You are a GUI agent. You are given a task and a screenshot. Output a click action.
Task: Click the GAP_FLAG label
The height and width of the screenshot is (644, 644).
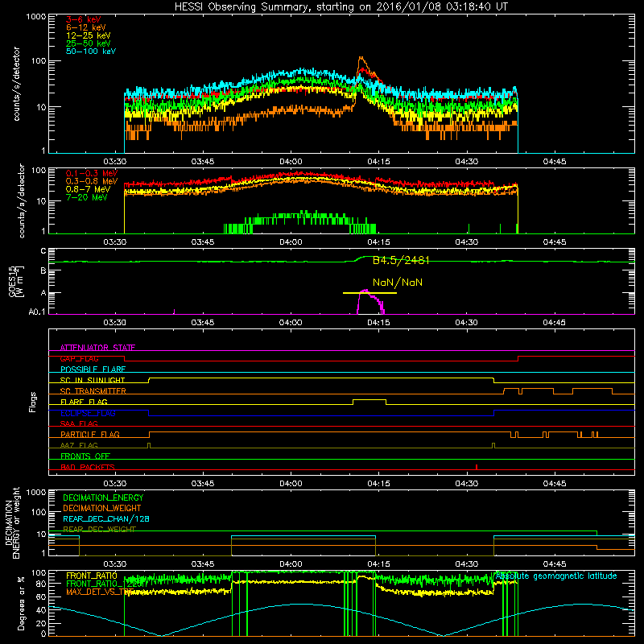[x=79, y=358]
